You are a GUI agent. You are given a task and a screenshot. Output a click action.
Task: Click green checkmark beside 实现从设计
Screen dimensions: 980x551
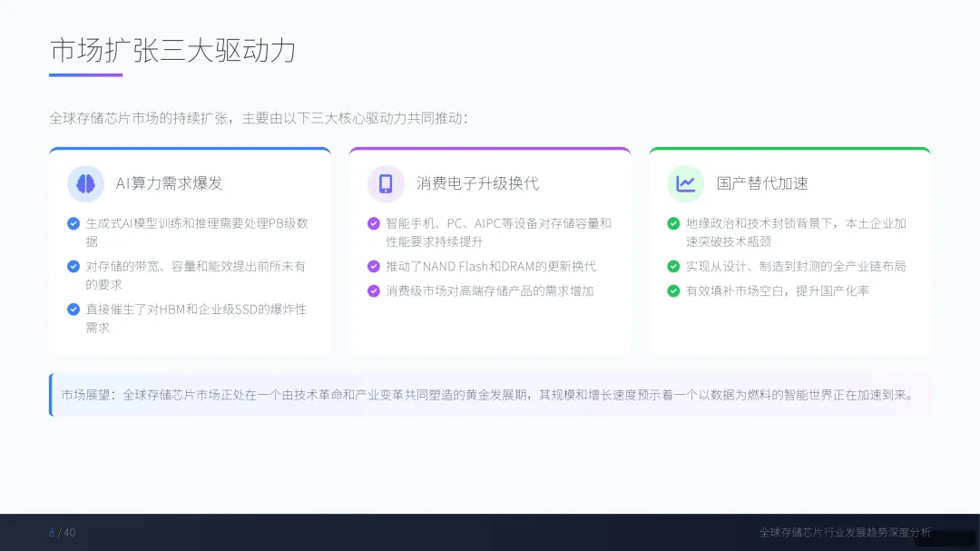coord(673,267)
